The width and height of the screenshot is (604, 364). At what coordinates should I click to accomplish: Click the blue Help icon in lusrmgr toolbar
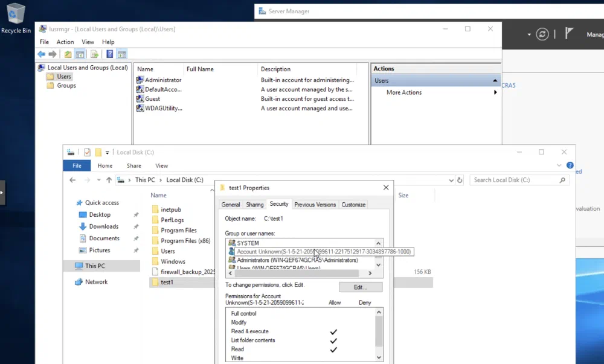110,54
